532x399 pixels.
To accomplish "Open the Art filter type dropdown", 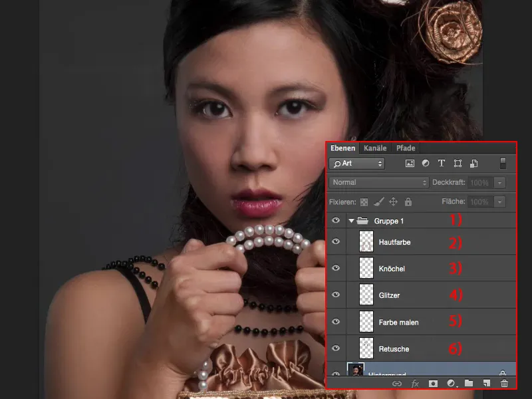I will pyautogui.click(x=356, y=163).
